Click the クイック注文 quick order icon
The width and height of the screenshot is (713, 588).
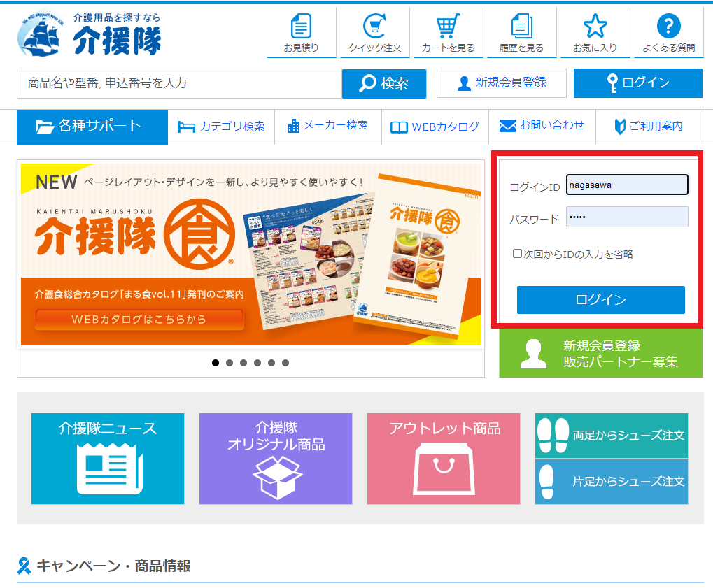[374, 33]
